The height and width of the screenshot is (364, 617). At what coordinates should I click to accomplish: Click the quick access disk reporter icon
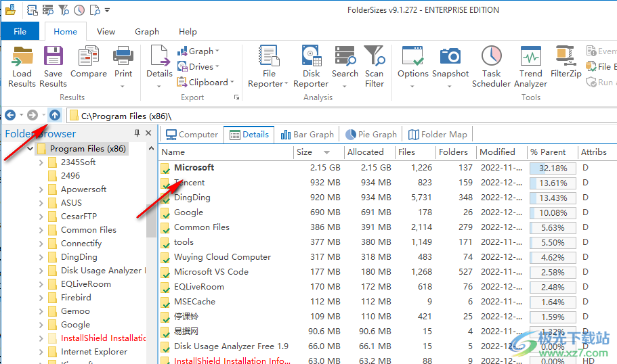[x=48, y=10]
